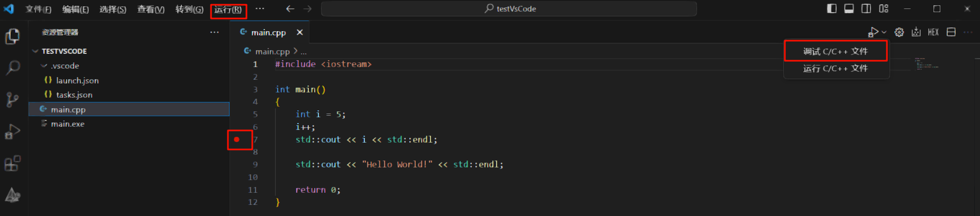
Task: Open the CMake view icon in activity bar
Action: (x=13, y=195)
